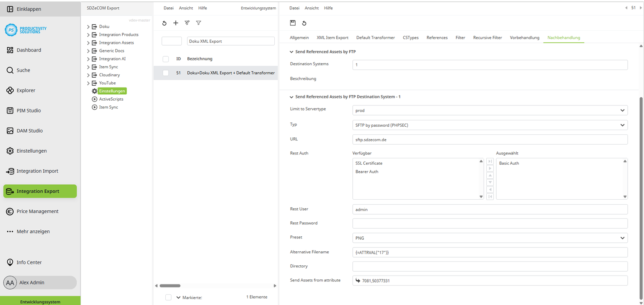The width and height of the screenshot is (644, 305).
Task: Click the Einstellungen gear icon in the tree
Action: pyautogui.click(x=94, y=91)
